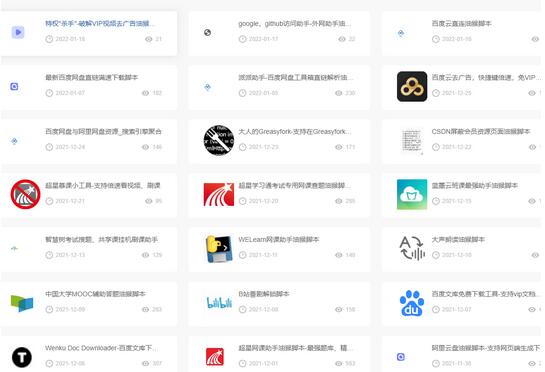
Task: Open the 大声朗读油猴脚本 title
Action: click(458, 240)
